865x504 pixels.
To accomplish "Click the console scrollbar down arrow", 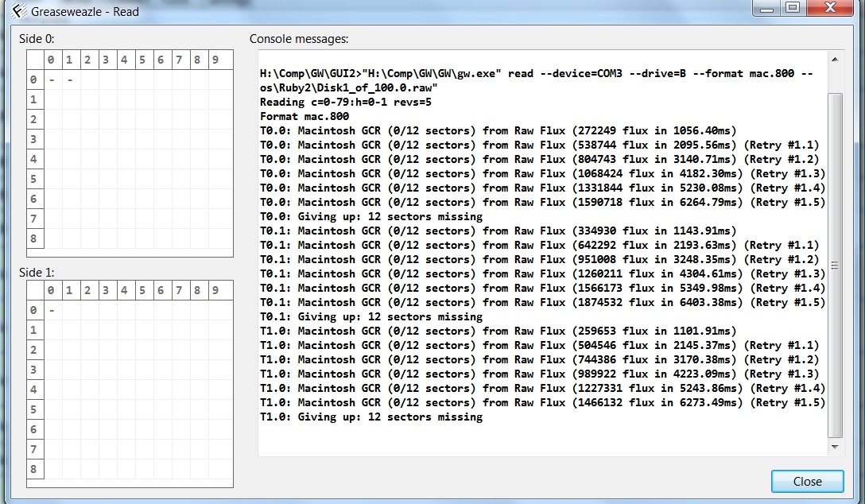I will pos(835,447).
